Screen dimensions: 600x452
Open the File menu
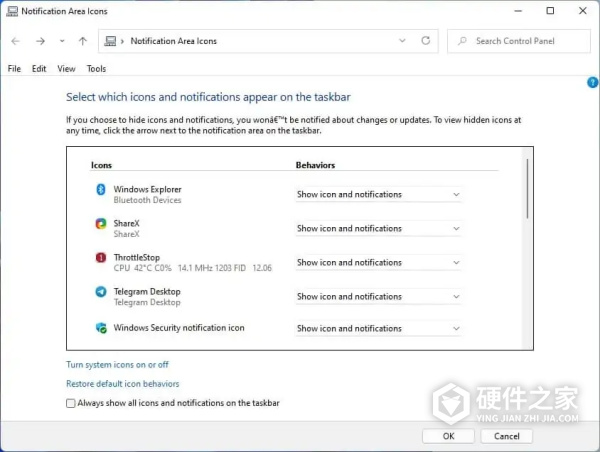click(x=14, y=69)
